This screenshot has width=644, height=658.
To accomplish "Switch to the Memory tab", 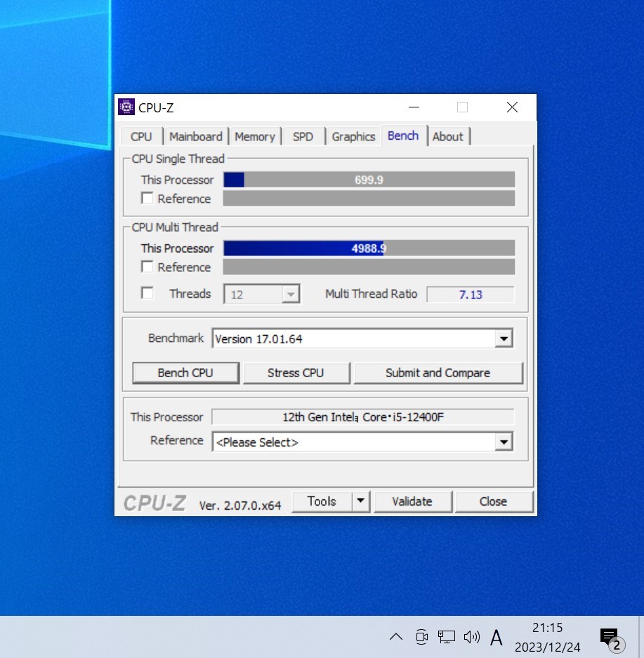I will point(255,137).
